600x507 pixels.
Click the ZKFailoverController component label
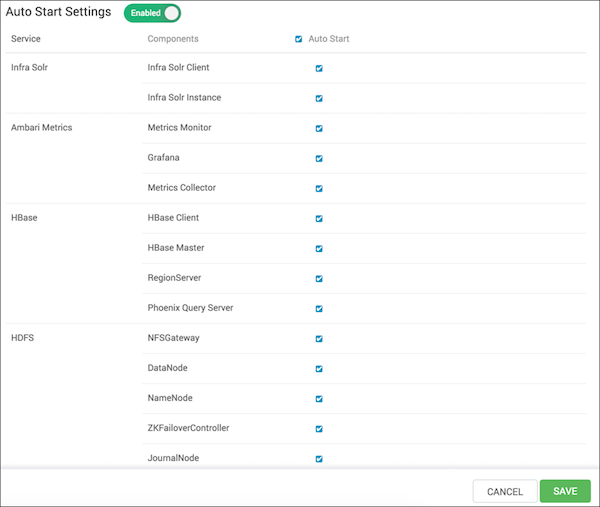[188, 428]
